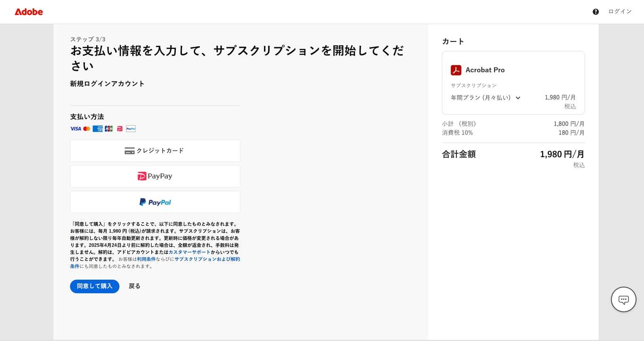This screenshot has width=644, height=341.
Task: Open the help question mark icon
Action: (x=595, y=11)
